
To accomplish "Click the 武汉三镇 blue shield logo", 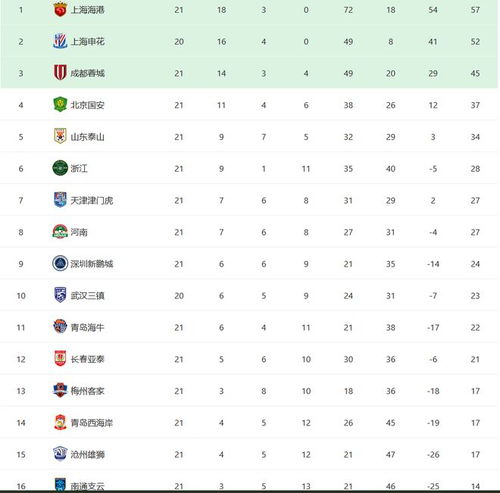I will click(60, 295).
